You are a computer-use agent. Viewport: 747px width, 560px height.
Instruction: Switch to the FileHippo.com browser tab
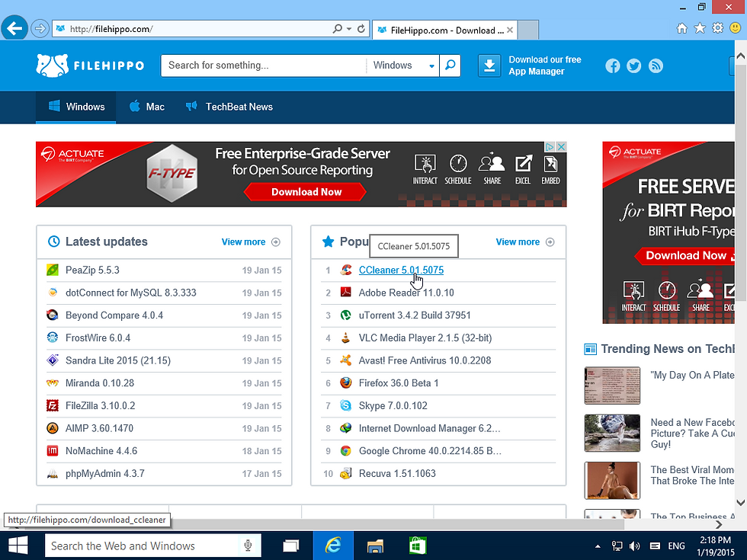coord(444,30)
